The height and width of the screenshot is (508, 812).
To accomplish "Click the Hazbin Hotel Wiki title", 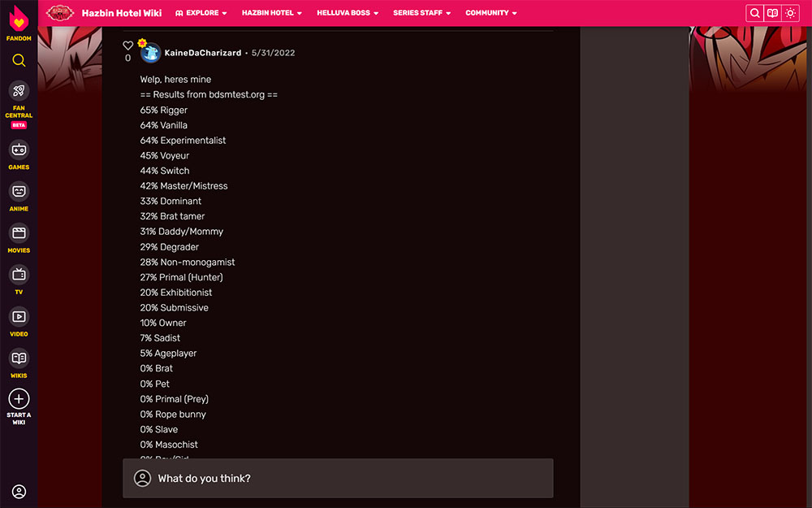I will pyautogui.click(x=122, y=13).
